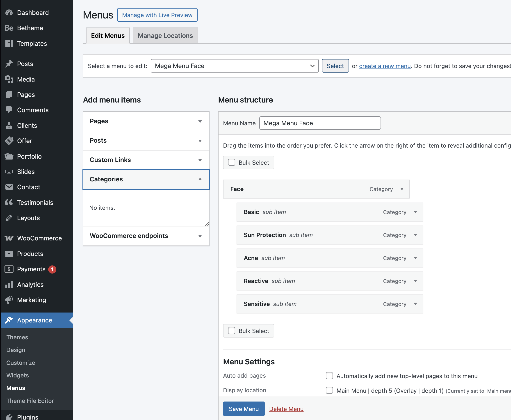Tick the top Bulk Select checkbox
Screen dimensions: 511x420
(x=232, y=162)
